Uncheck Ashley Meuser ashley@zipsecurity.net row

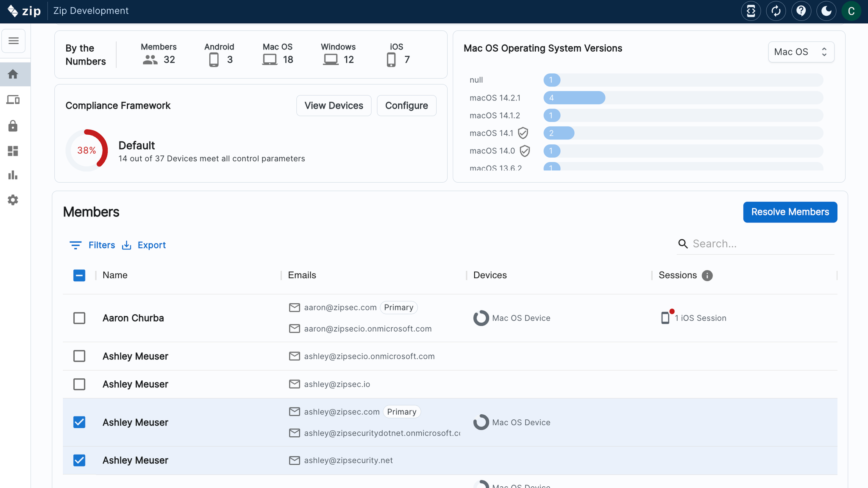(79, 460)
